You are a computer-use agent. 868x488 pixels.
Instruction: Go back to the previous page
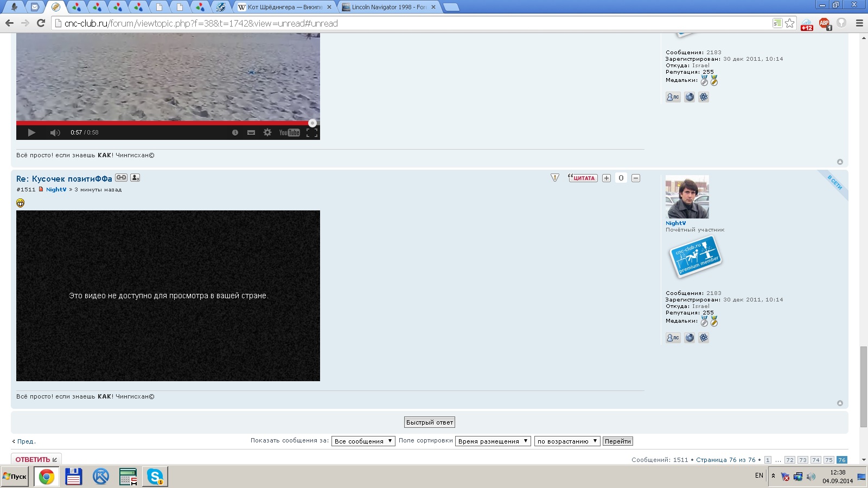(x=9, y=23)
